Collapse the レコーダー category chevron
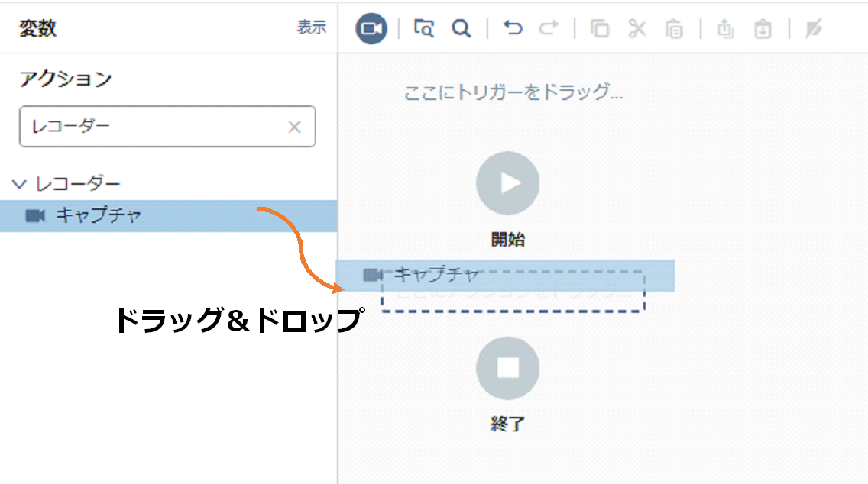This screenshot has height=484, width=868. 19,184
